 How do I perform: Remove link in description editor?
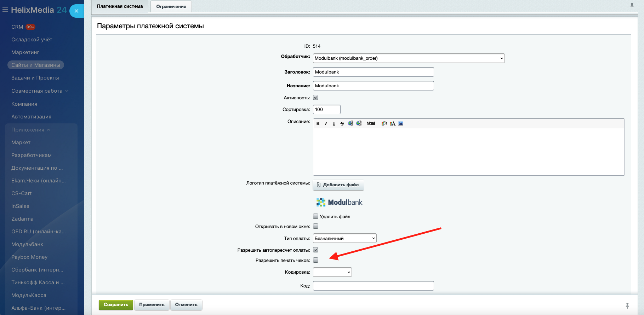tap(359, 123)
